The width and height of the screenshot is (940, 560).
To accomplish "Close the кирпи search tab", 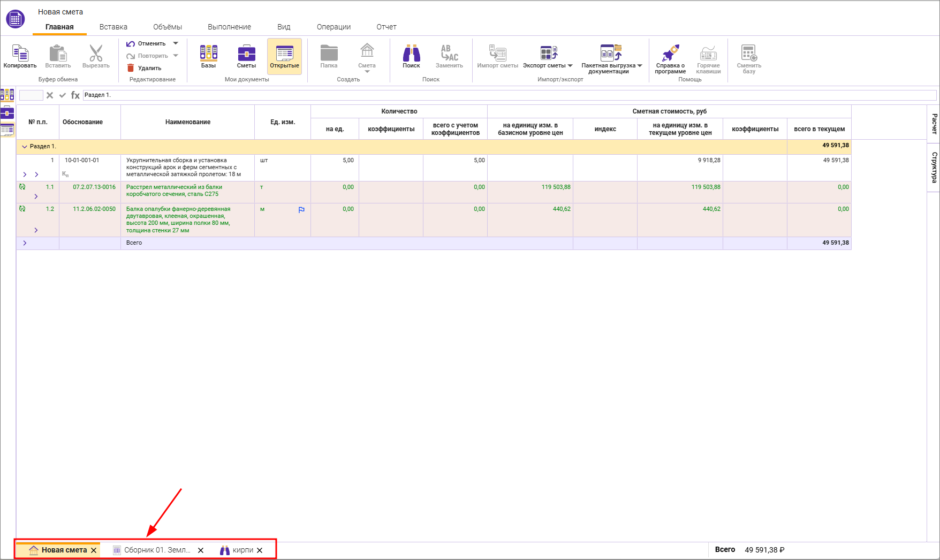I will click(x=260, y=550).
